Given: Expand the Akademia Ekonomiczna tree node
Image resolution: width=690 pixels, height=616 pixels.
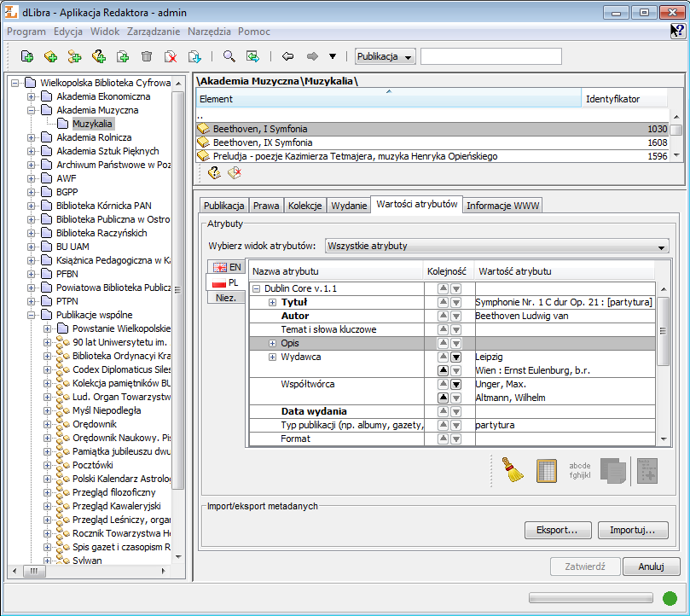Looking at the screenshot, I should [x=31, y=97].
